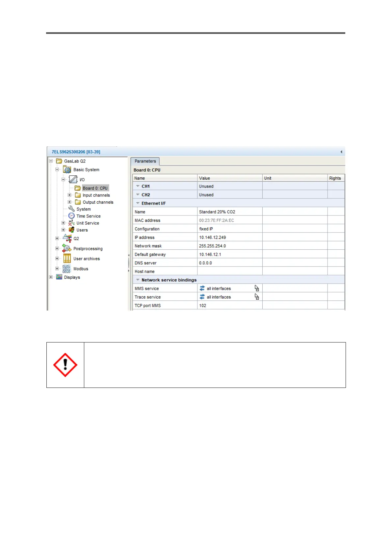This screenshot has height=554, width=392.
Task: Edit the Default gateway value 10.146.12.1
Action: pos(230,254)
